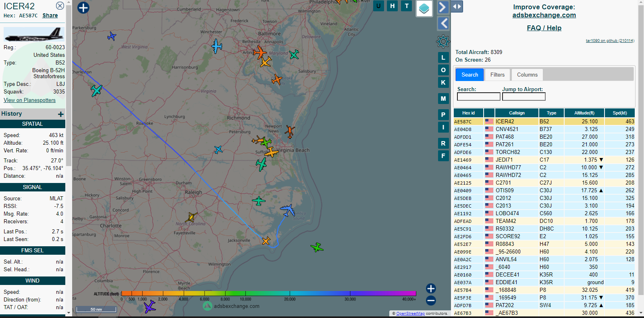Select the red aircraft near Newport News

pyautogui.click(x=289, y=131)
